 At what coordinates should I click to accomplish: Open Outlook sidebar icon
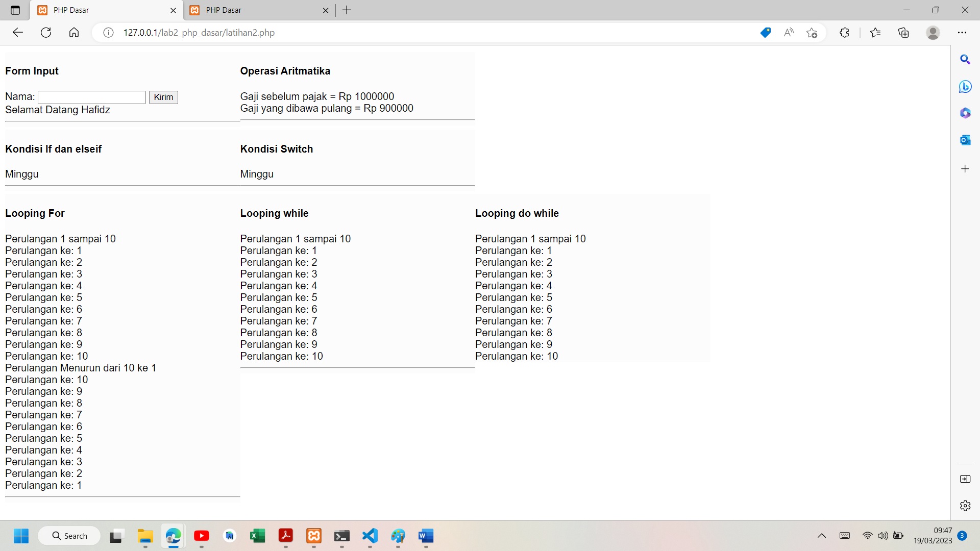pos(965,140)
